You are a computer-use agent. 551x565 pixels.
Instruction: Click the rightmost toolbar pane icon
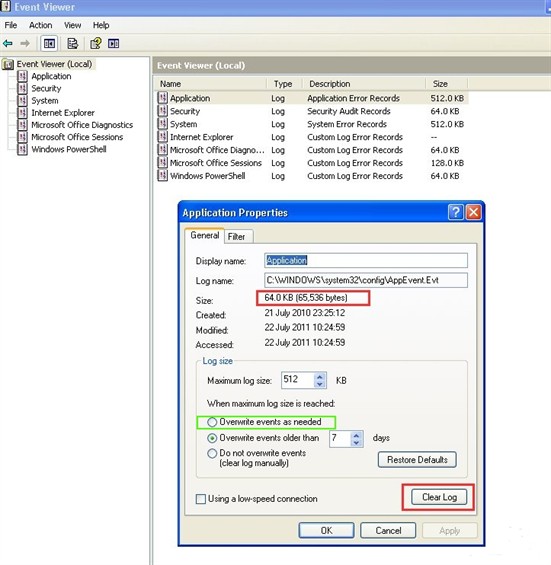pos(114,44)
